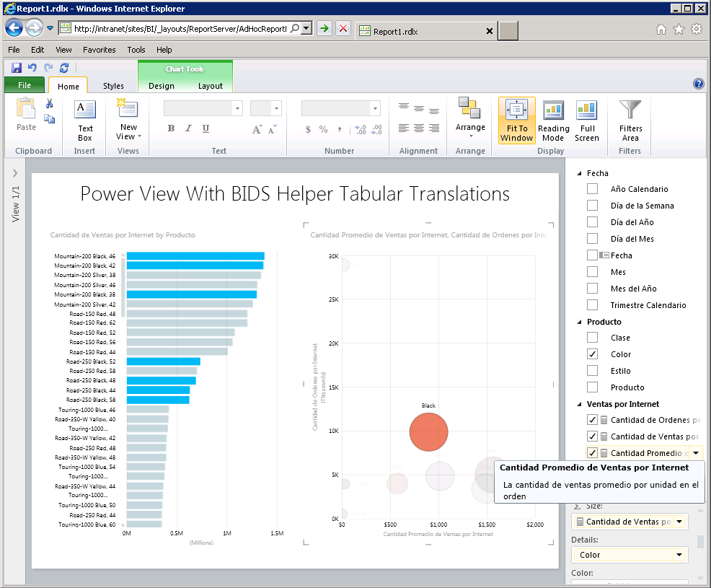
Task: Collapse the Fecha field section
Action: coord(578,173)
